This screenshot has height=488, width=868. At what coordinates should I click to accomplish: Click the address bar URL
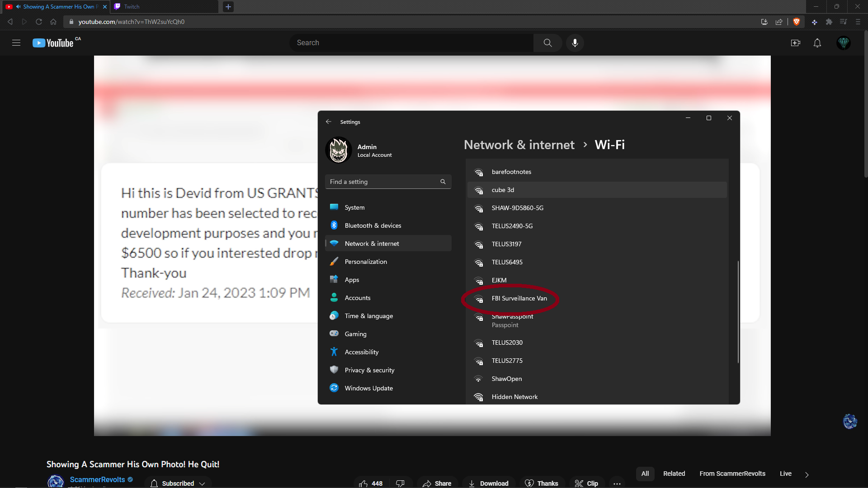131,22
